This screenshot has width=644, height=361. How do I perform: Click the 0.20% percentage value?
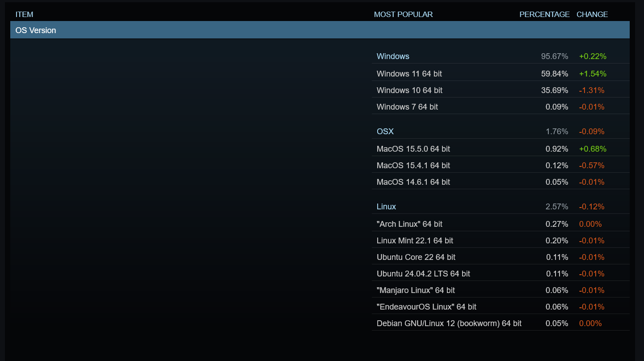557,240
